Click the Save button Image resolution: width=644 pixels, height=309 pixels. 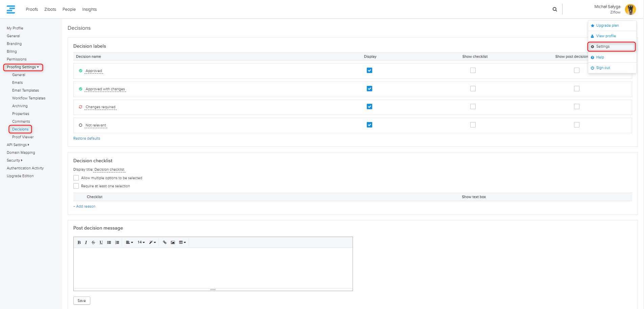pos(81,301)
